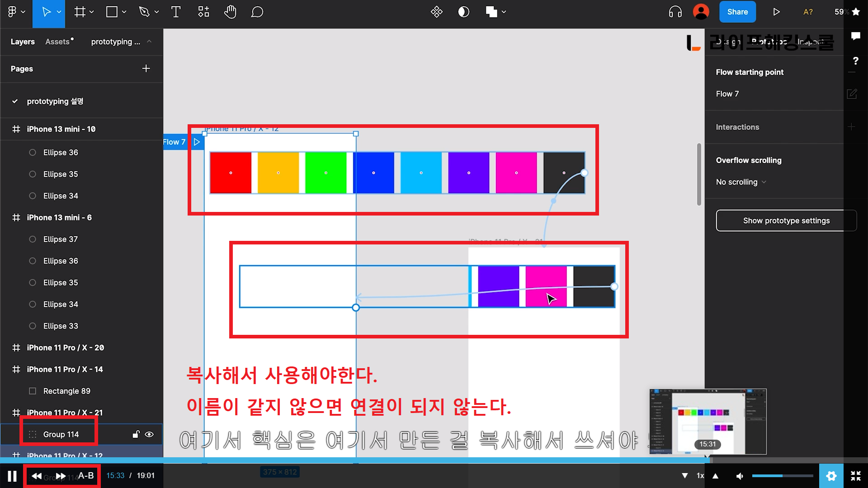Pause the video playback
This screenshot has height=488, width=868.
point(12,476)
